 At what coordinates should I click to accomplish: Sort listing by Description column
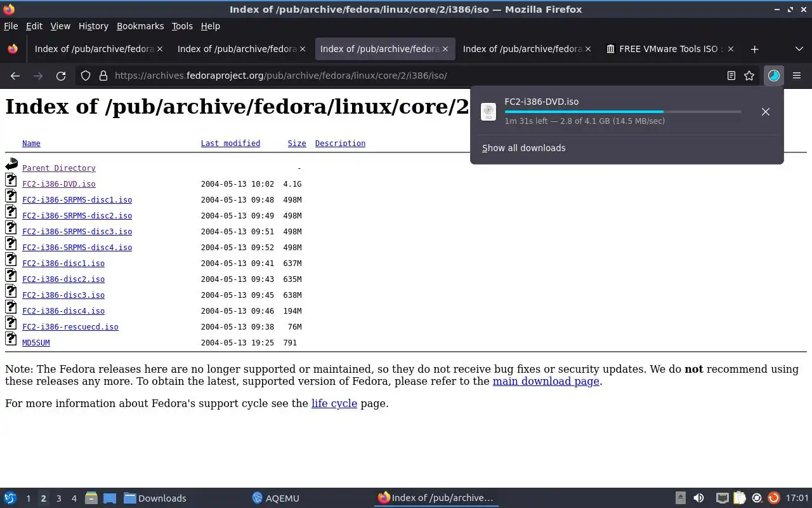click(340, 144)
